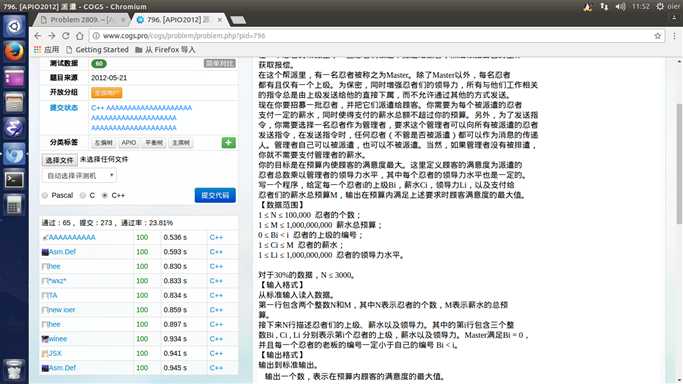The width and height of the screenshot is (683, 384).
Task: Open the Terminal from the launcher
Action: [x=14, y=179]
